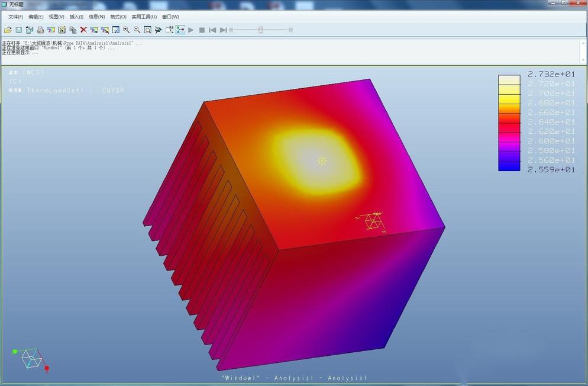Click the save-copy icon with green arrow
Screen dimensions: 588x386
30,30
